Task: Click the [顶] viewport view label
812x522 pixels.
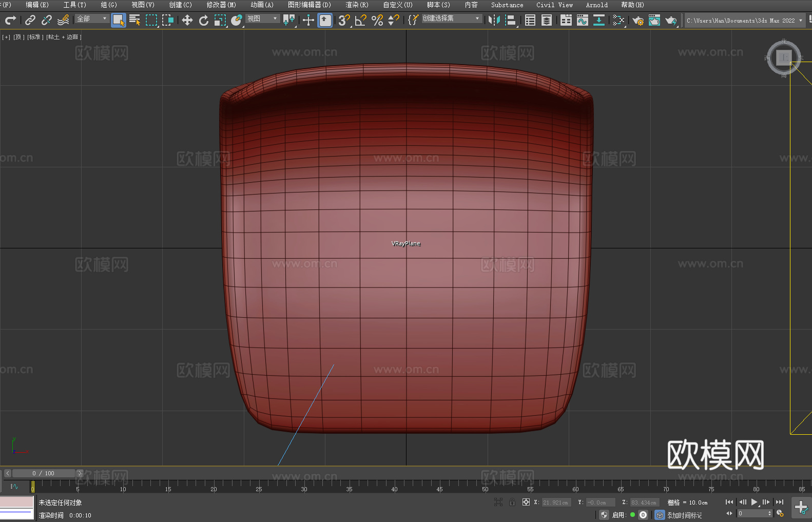Action: (x=19, y=37)
